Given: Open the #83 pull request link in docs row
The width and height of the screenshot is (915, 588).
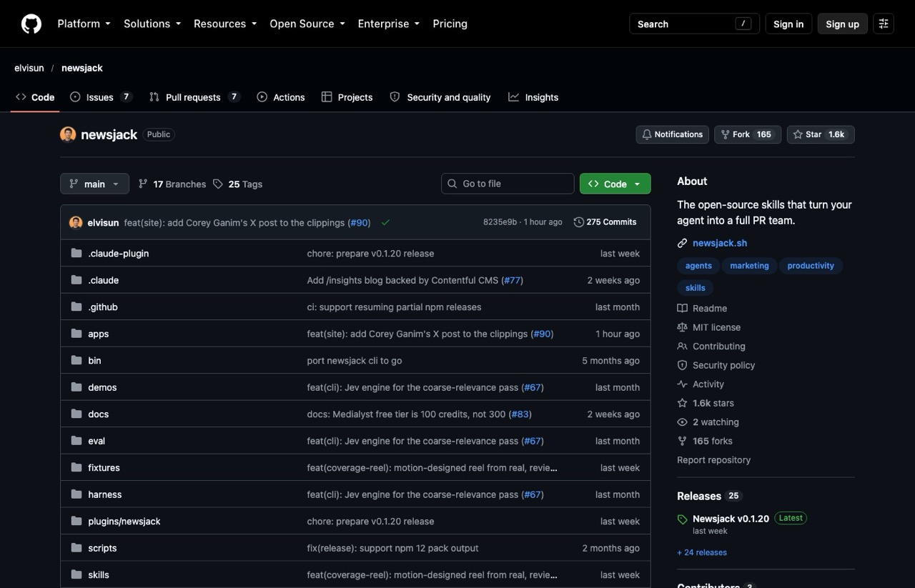Looking at the screenshot, I should tap(520, 414).
